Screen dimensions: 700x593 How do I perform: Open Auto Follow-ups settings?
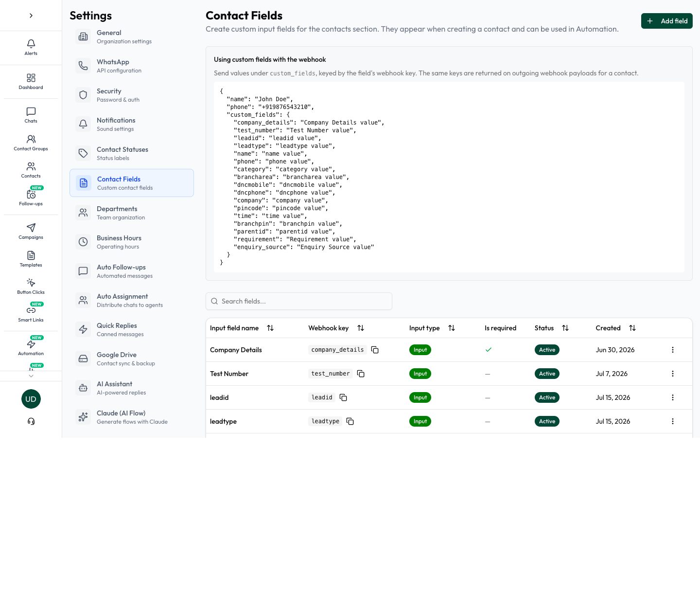click(x=132, y=271)
